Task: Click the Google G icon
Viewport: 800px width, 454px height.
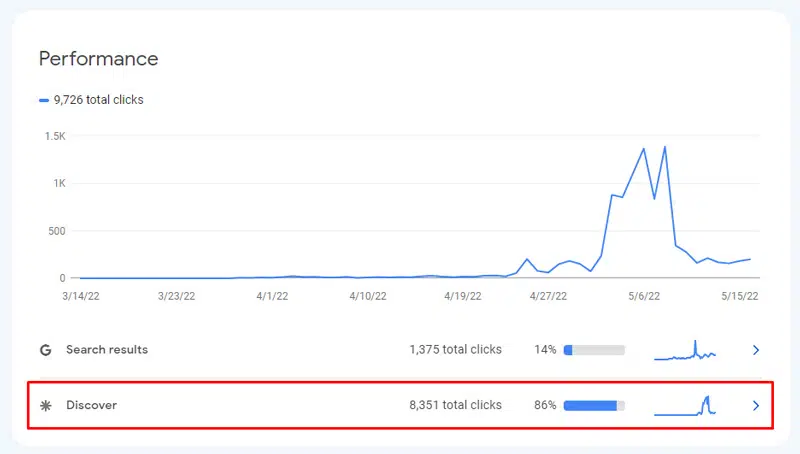Action: (x=45, y=350)
